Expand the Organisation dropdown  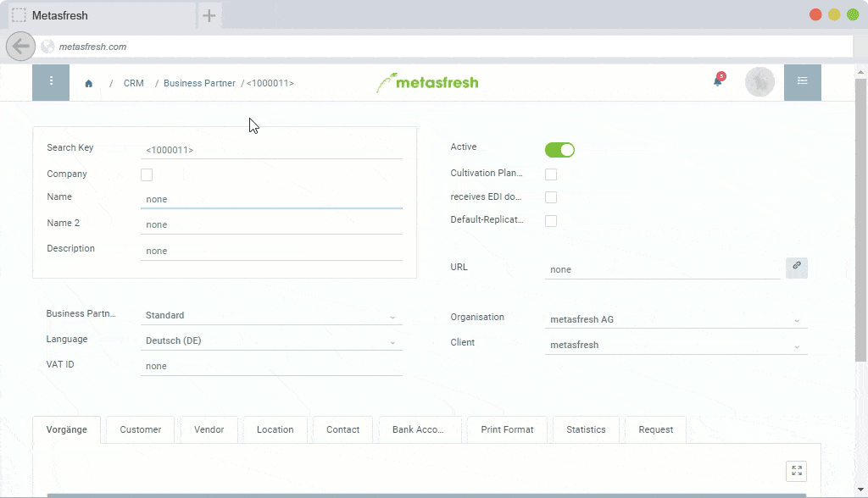(x=676, y=320)
